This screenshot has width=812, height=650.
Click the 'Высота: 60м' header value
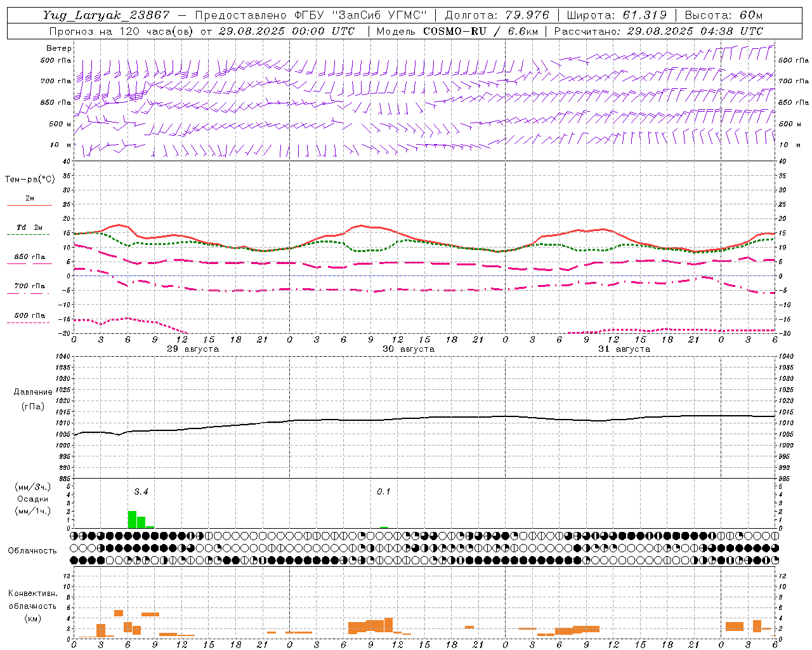pos(724,15)
